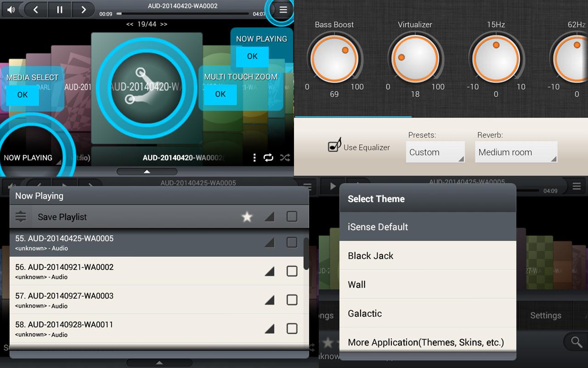This screenshot has height=368, width=588.
Task: Select the Black Jack theme
Action: pyautogui.click(x=428, y=256)
